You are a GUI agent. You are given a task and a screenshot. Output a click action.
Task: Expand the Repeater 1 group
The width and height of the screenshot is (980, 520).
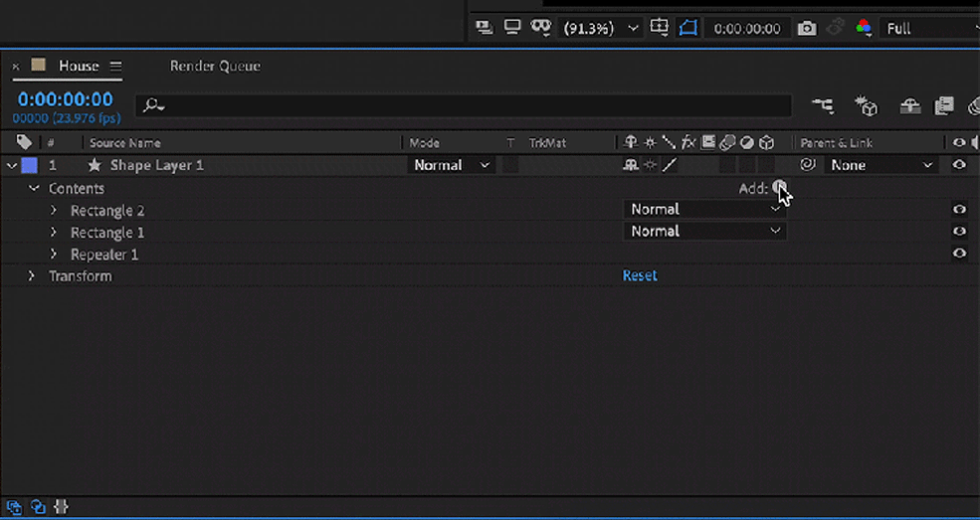pos(54,255)
